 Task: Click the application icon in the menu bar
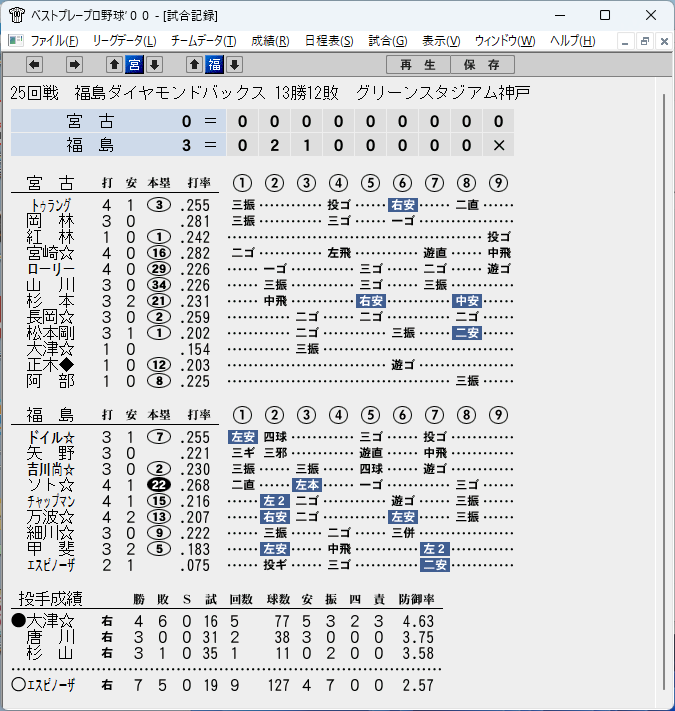click(x=15, y=41)
